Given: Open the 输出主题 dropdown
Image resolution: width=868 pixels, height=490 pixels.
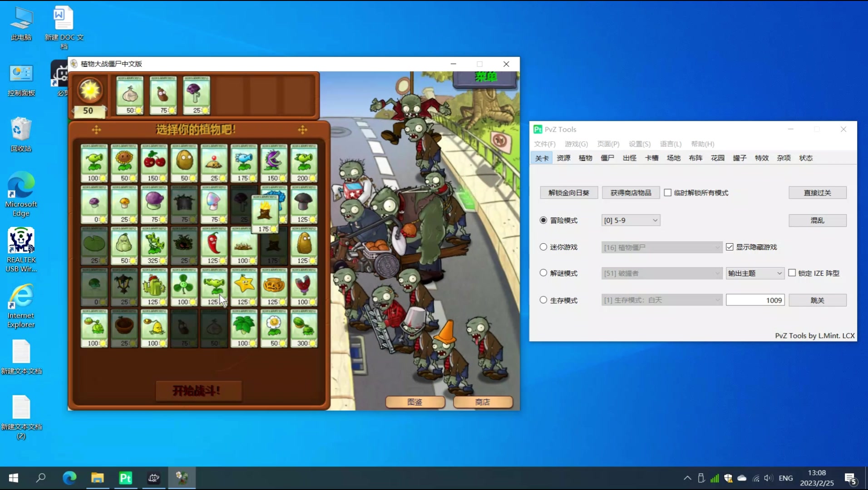Looking at the screenshot, I should 755,273.
